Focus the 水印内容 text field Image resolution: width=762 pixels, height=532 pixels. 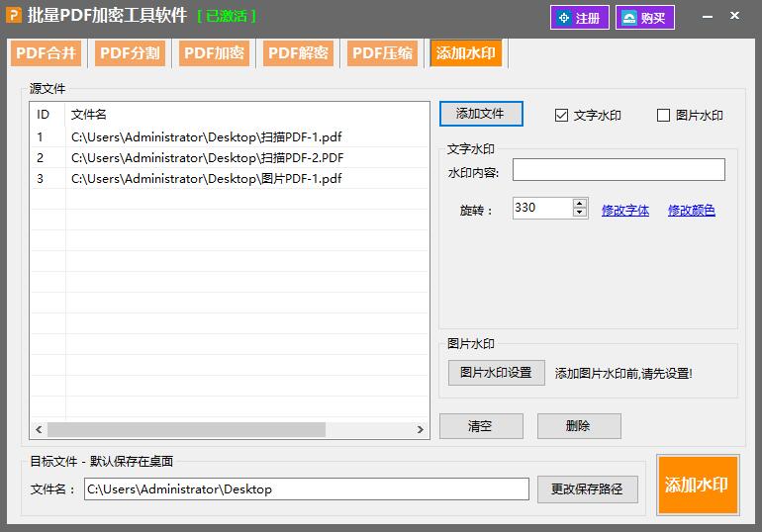coord(619,170)
